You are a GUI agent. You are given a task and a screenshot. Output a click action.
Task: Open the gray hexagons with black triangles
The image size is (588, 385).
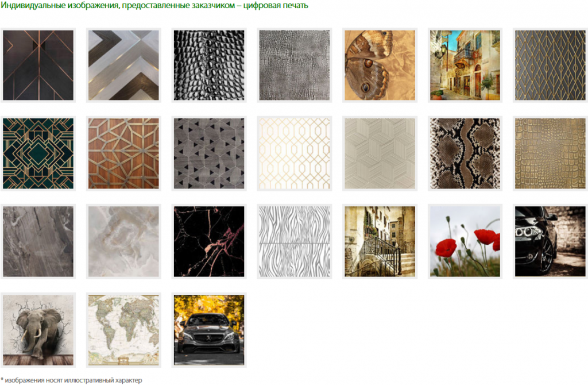point(209,153)
